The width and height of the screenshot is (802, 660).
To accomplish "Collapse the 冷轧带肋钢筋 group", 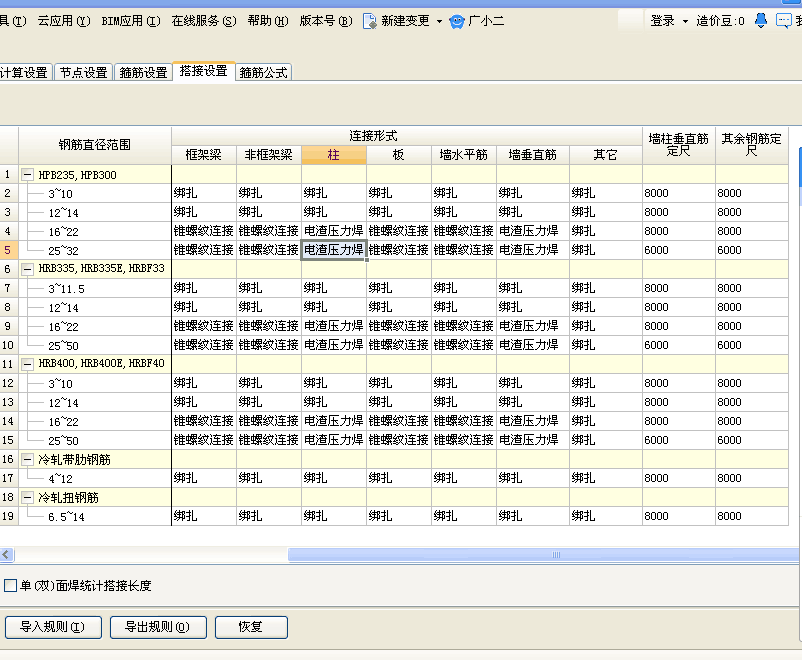I will pos(28,459).
